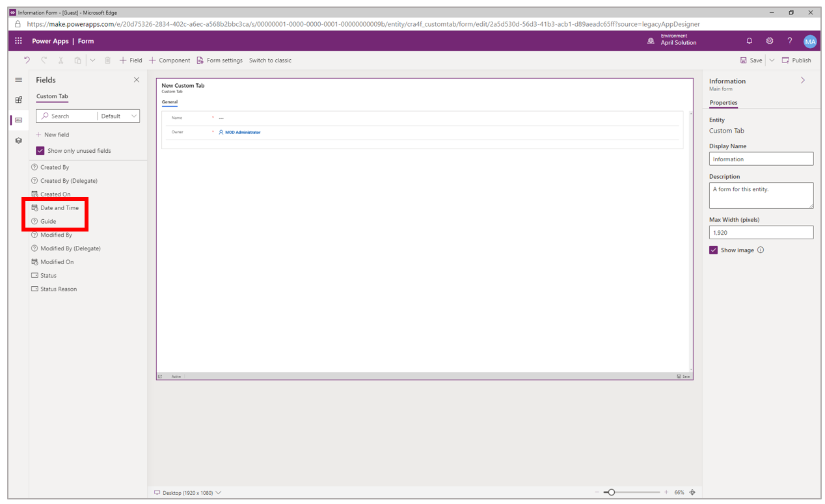This screenshot has width=825, height=504.
Task: Click the Save button
Action: [x=751, y=60]
